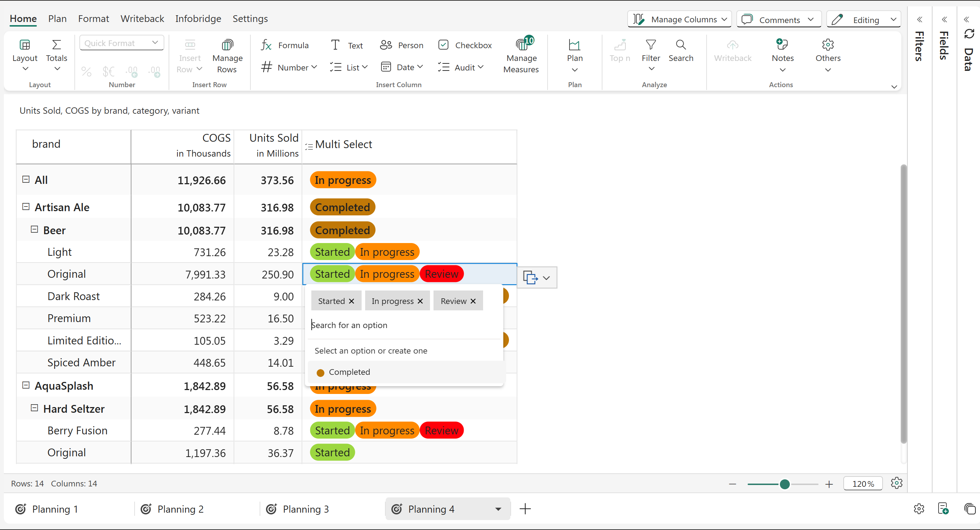Open the Notes action icon
This screenshot has width=980, height=530.
pyautogui.click(x=782, y=45)
